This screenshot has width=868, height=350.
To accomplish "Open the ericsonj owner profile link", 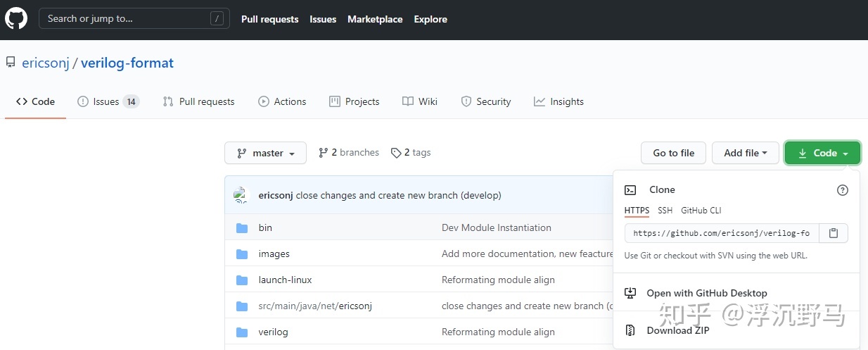I will 46,63.
